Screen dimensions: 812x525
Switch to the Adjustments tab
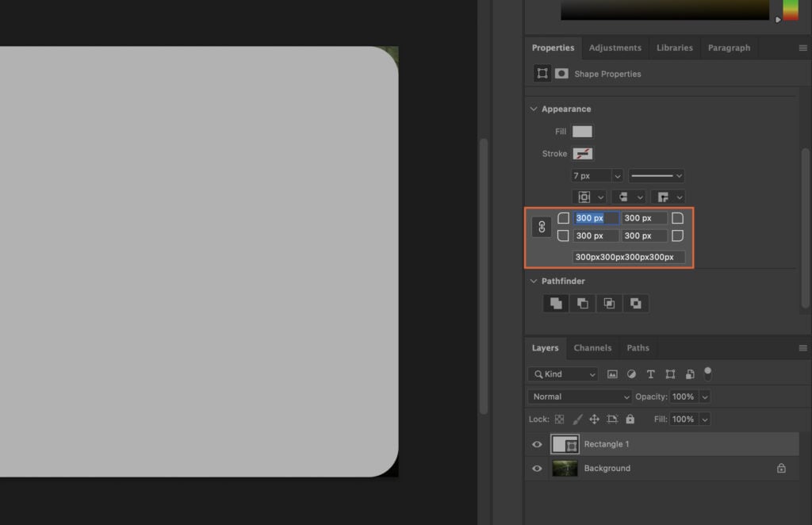[615, 48]
